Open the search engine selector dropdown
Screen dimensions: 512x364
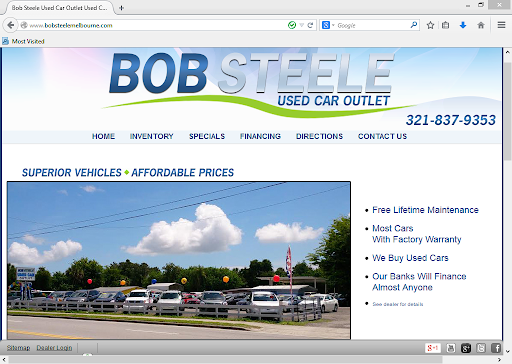[x=328, y=25]
